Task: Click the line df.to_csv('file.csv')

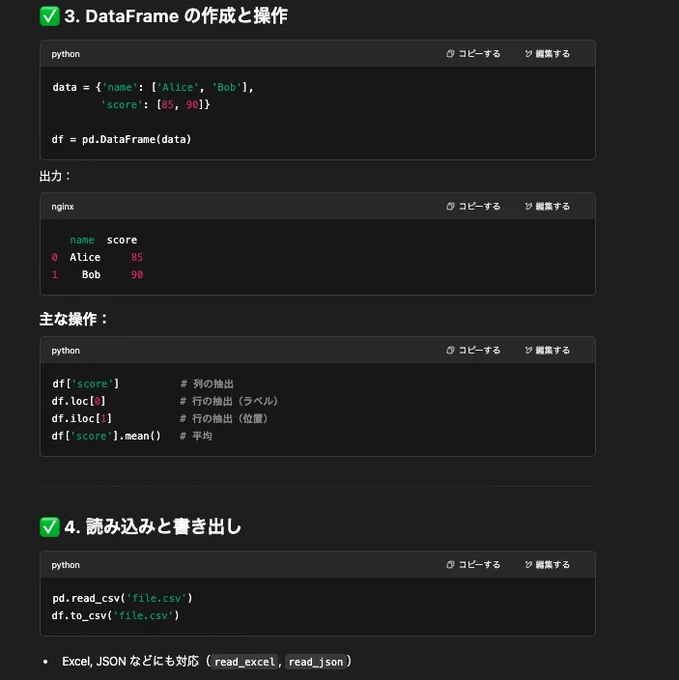Action: [x=115, y=616]
